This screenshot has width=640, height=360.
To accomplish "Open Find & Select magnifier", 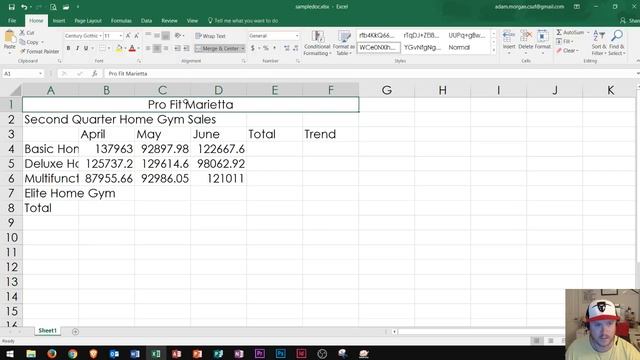I will point(617,42).
